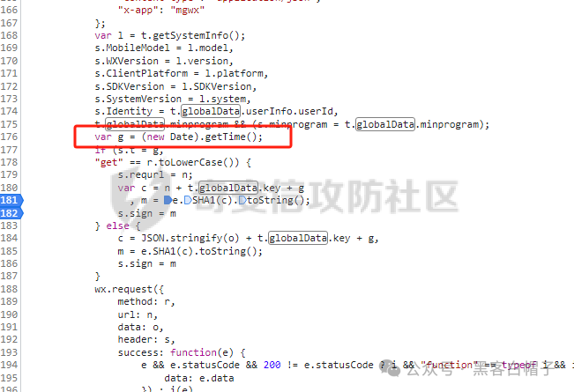Click the JSON.stringify(o) expression
574x392 pixels.
point(190,239)
